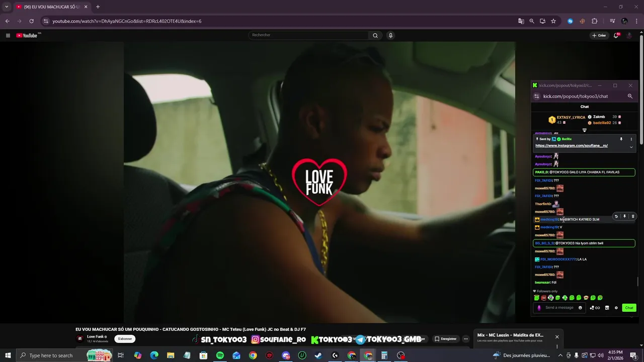
Task: Pin the medking19 MABBITICH message
Action: [624, 216]
